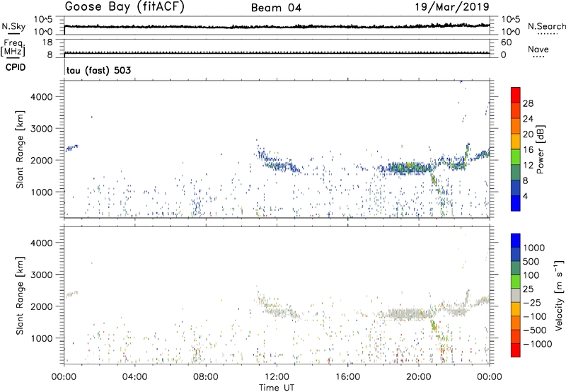Click the top blue segment of Velocity colorbar
Image resolution: width=566 pixels, height=392 pixels.
click(516, 241)
